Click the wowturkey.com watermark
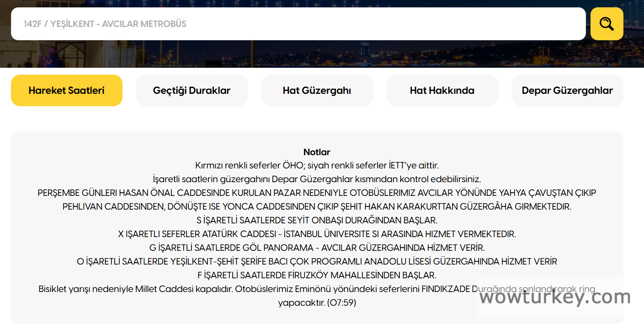This screenshot has width=644, height=330. (x=554, y=298)
